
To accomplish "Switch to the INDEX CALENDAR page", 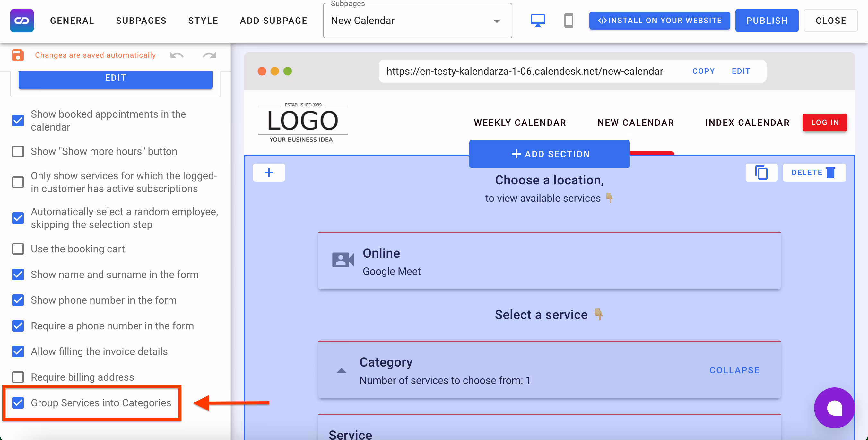I will pos(747,122).
